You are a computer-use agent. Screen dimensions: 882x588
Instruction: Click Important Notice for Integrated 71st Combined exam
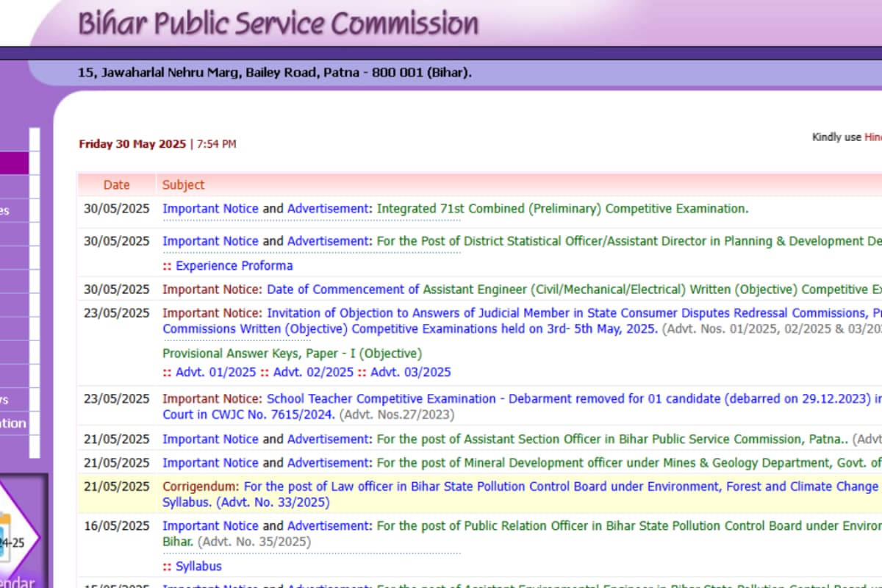210,209
